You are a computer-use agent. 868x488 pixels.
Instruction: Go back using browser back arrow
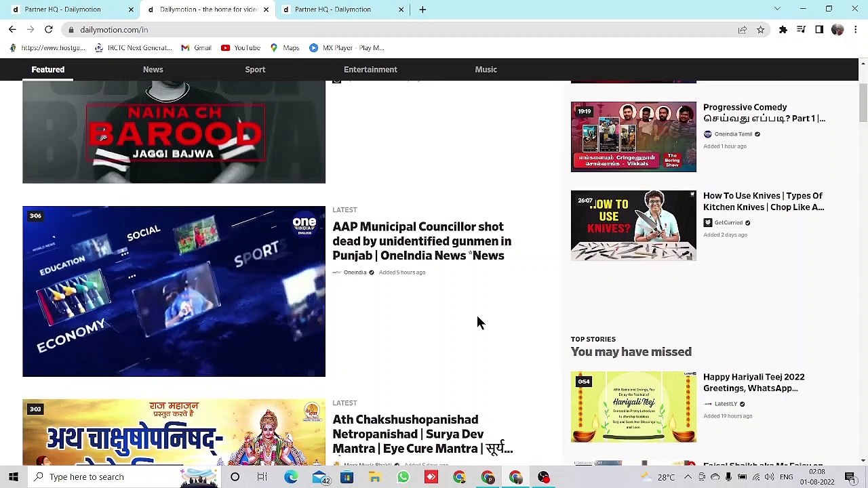pos(12,30)
